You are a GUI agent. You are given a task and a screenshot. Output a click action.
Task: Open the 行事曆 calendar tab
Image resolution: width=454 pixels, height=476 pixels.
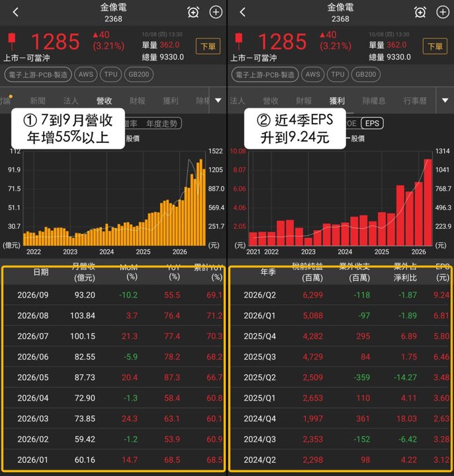coord(415,100)
